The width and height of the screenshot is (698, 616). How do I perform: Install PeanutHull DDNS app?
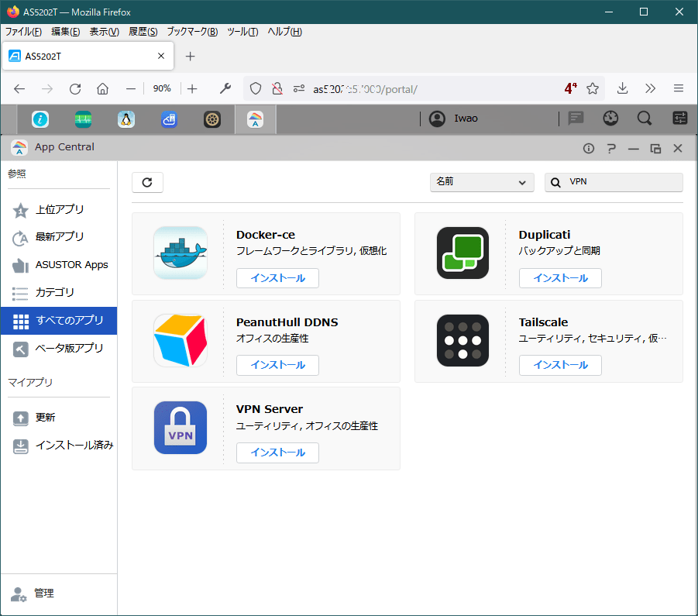[277, 365]
